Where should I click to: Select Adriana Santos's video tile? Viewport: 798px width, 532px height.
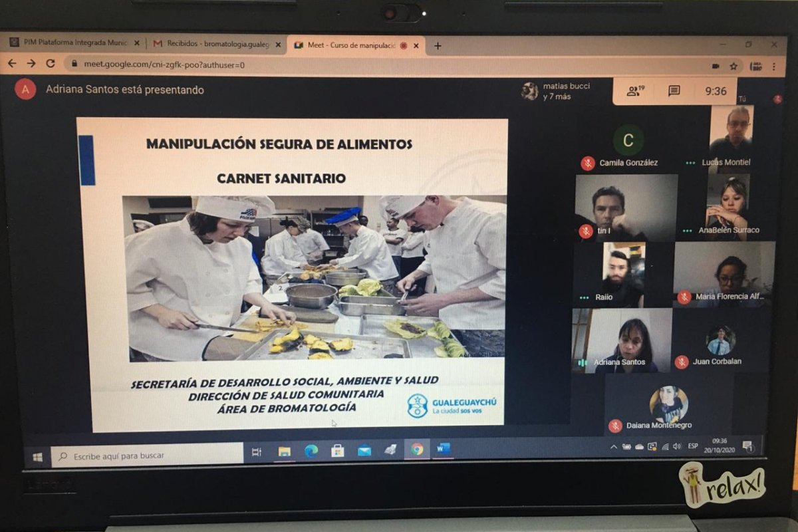coord(622,340)
